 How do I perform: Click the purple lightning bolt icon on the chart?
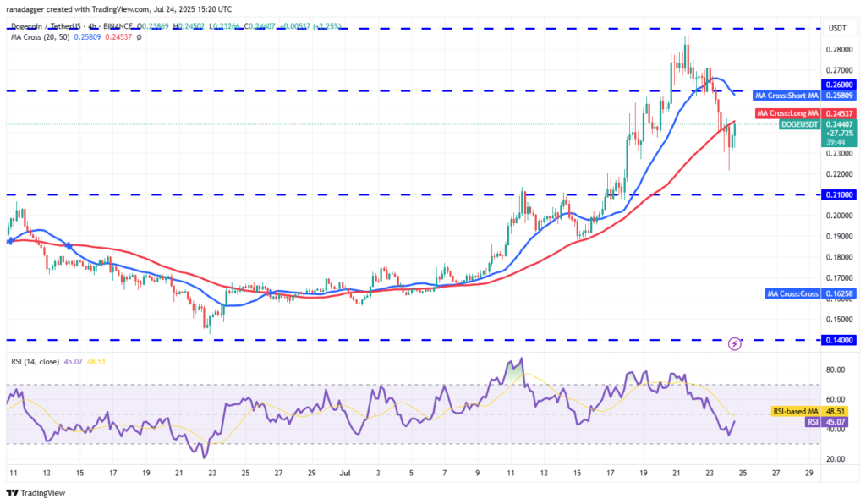pos(733,342)
